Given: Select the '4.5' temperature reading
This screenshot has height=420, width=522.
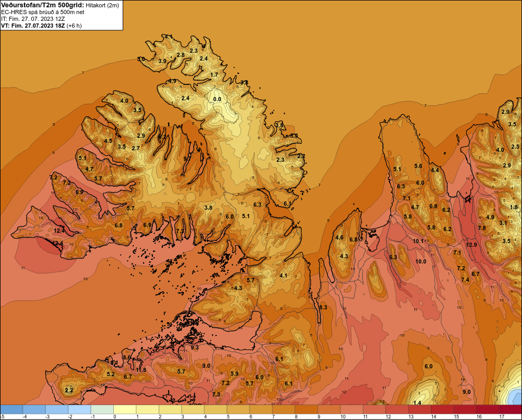Looking at the screenshot, I should [108, 141].
